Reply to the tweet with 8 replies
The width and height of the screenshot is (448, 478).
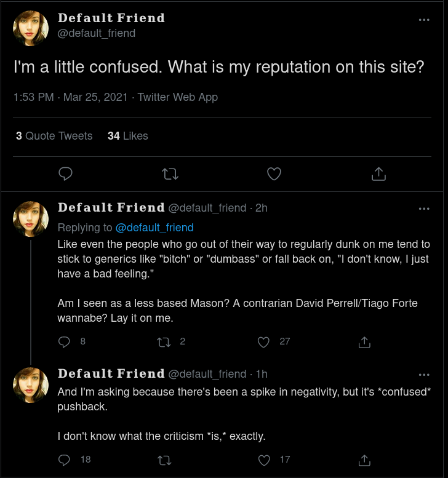[65, 341]
